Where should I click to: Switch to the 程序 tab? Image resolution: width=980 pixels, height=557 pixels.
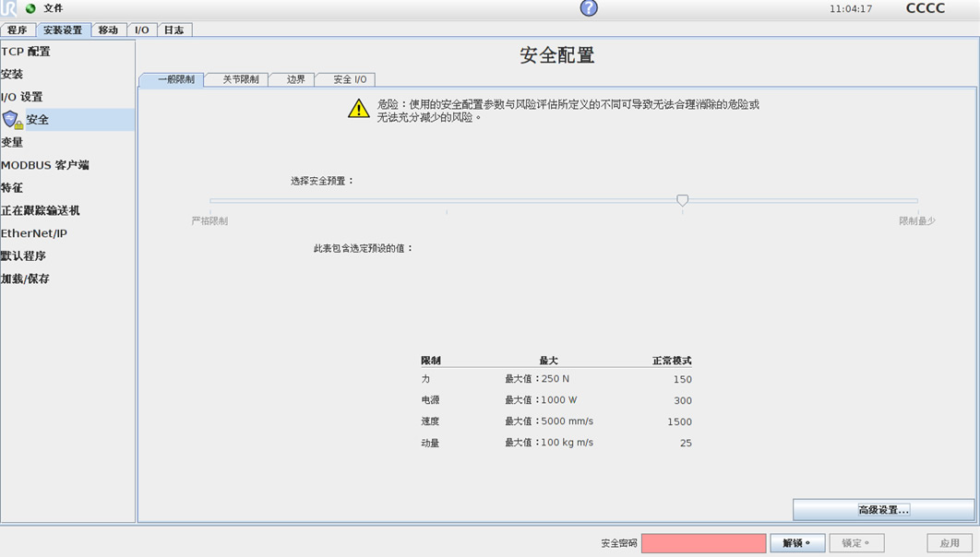pyautogui.click(x=18, y=30)
